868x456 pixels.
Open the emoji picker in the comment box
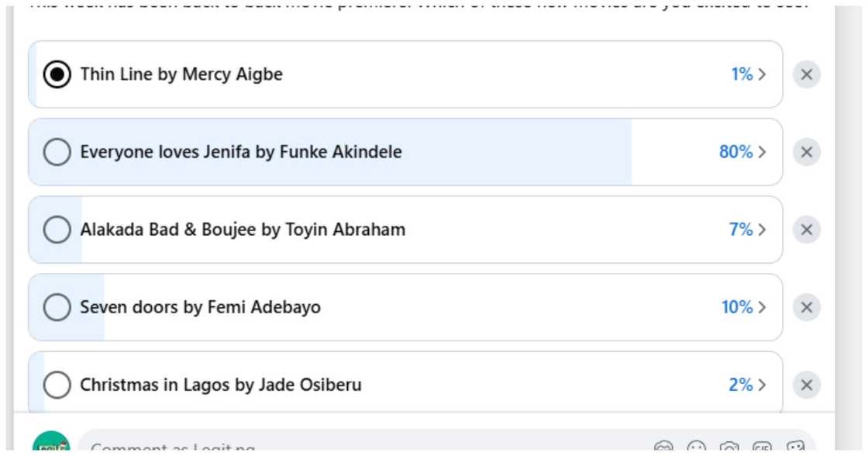coord(696,447)
